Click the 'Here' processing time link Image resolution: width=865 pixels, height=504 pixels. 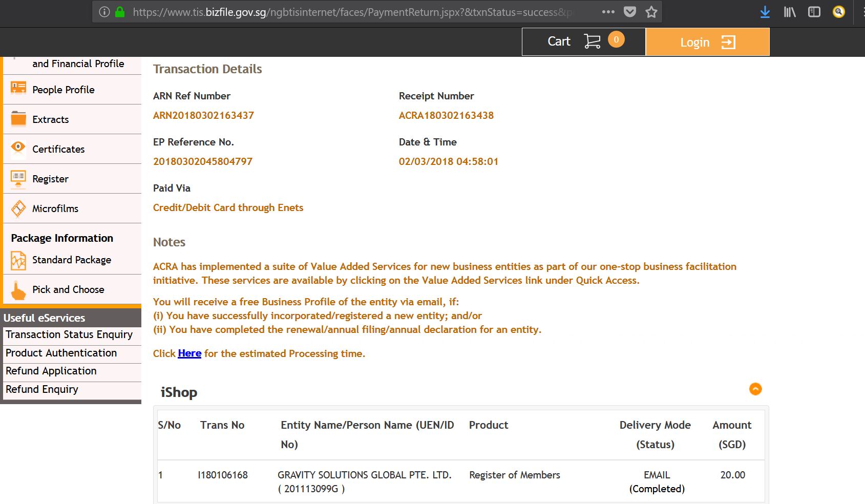[x=189, y=353]
